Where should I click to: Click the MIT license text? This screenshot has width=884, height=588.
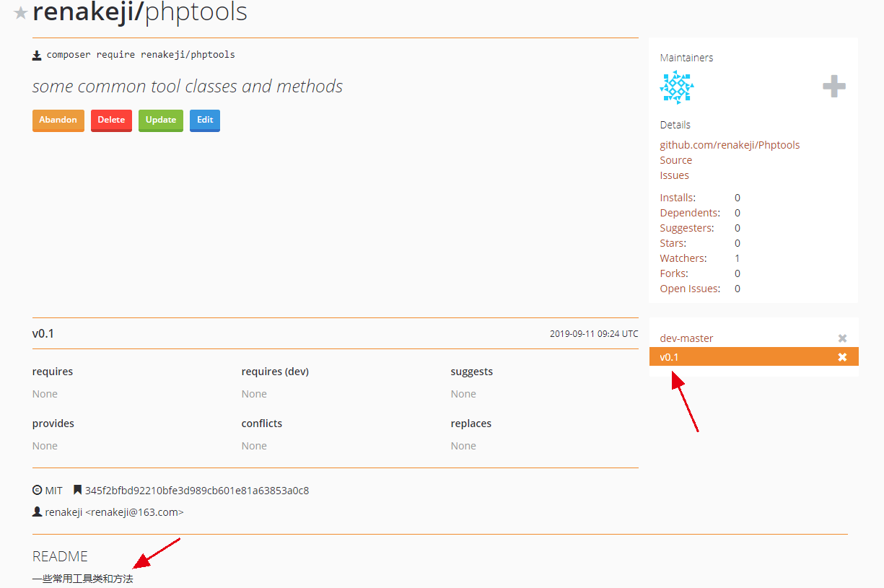tap(54, 491)
